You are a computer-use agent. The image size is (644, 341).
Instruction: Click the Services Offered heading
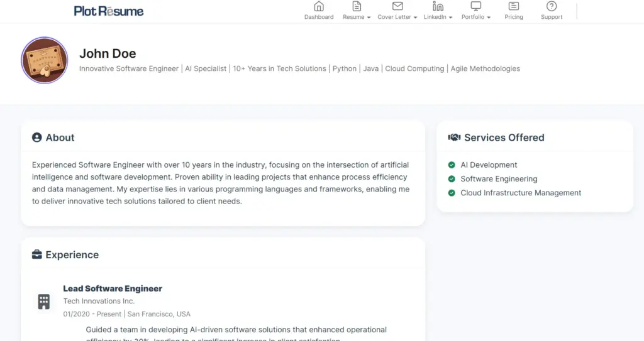pyautogui.click(x=504, y=138)
